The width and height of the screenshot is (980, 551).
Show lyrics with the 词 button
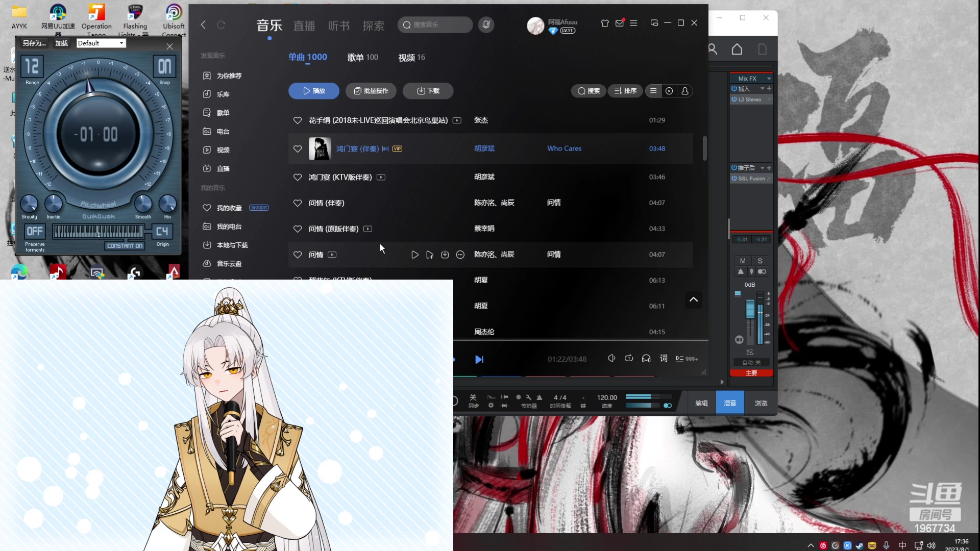(664, 359)
